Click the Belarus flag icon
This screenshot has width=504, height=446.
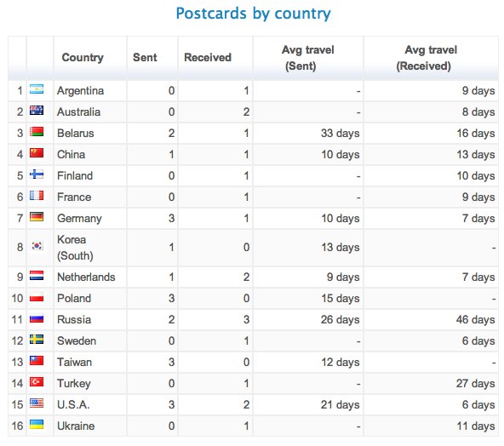[x=37, y=132]
